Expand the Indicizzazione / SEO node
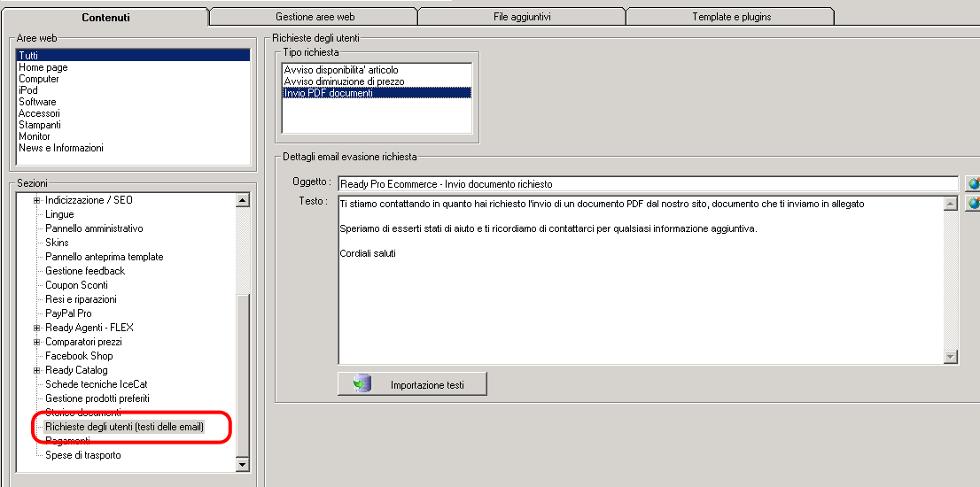The image size is (980, 487). 37,200
